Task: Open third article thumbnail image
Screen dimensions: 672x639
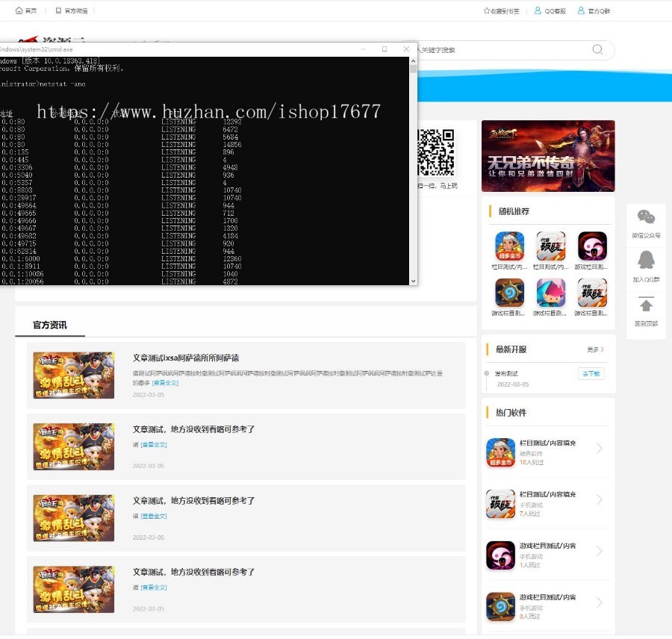Action: click(74, 518)
